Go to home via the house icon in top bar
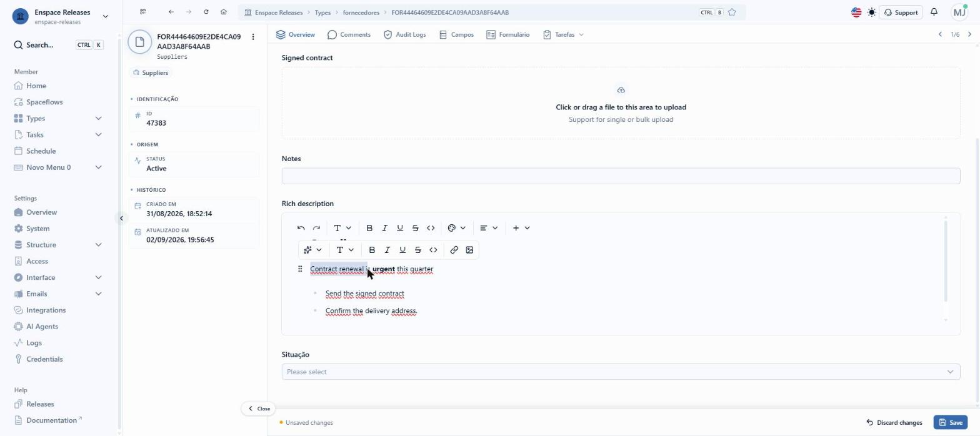The width and height of the screenshot is (980, 436). tap(224, 12)
